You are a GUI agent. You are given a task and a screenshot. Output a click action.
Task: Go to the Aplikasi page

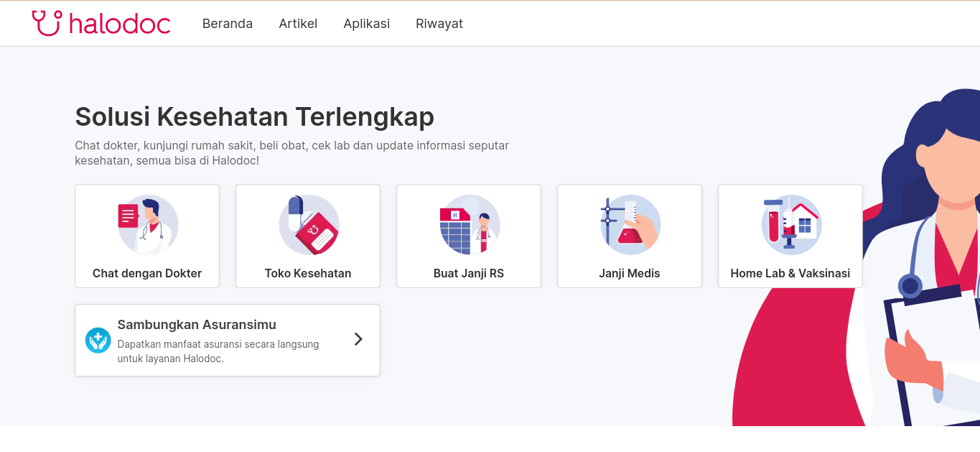pos(366,24)
